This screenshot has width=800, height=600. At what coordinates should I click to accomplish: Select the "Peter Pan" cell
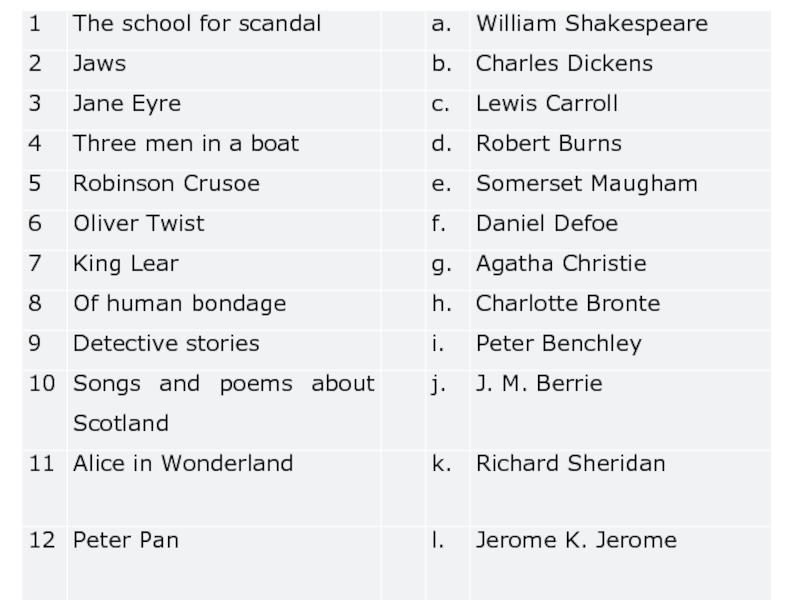(126, 540)
